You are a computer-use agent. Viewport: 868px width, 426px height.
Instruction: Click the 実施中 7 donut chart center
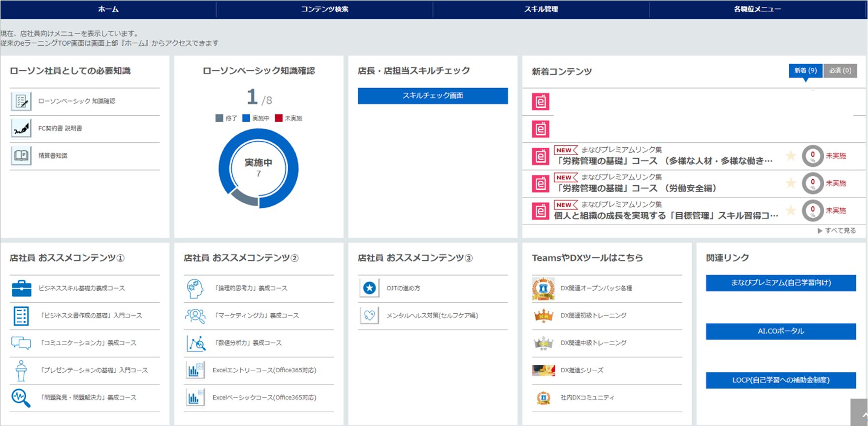[x=258, y=168]
